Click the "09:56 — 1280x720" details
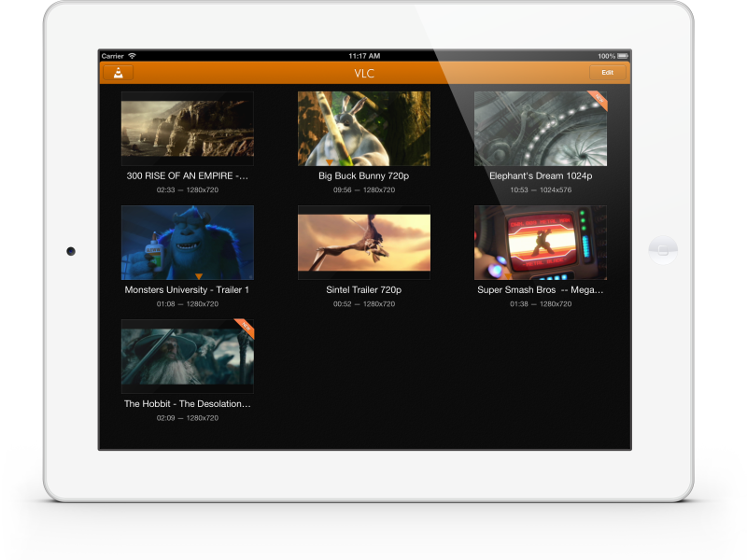The width and height of the screenshot is (747, 560). click(364, 189)
